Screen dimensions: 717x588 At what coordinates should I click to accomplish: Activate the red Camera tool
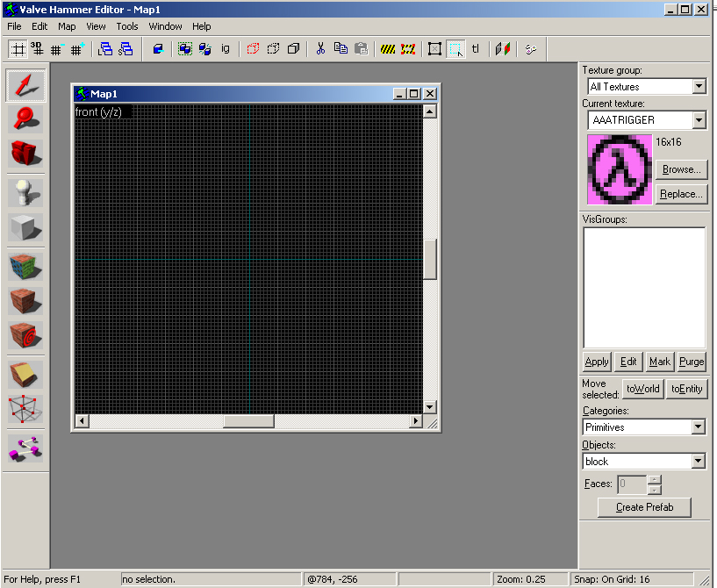tap(25, 154)
